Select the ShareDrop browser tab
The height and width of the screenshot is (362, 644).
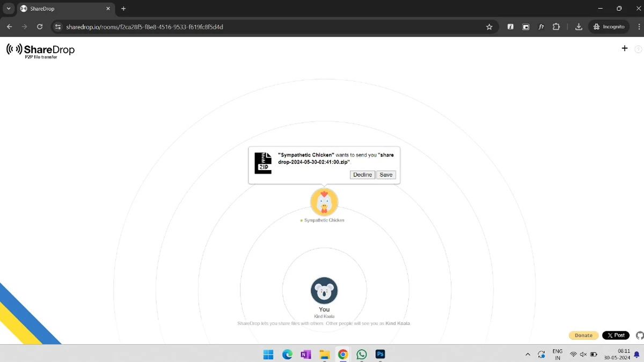coord(65,9)
